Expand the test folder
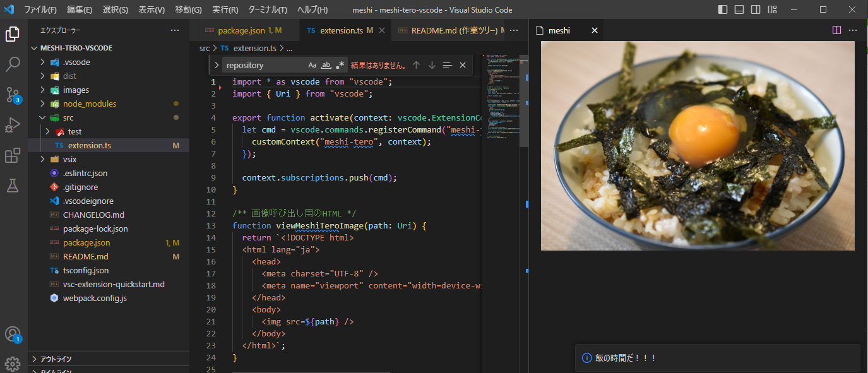 tap(48, 131)
